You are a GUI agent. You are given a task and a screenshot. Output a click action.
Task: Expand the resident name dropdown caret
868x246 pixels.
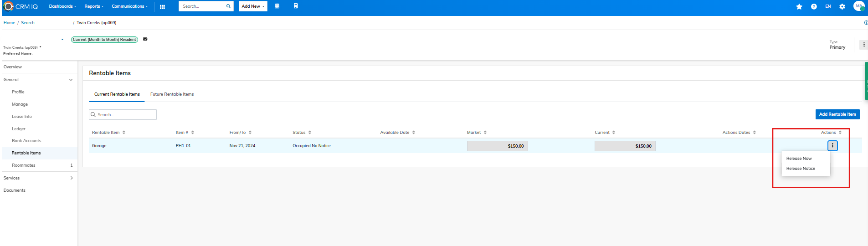tap(62, 40)
